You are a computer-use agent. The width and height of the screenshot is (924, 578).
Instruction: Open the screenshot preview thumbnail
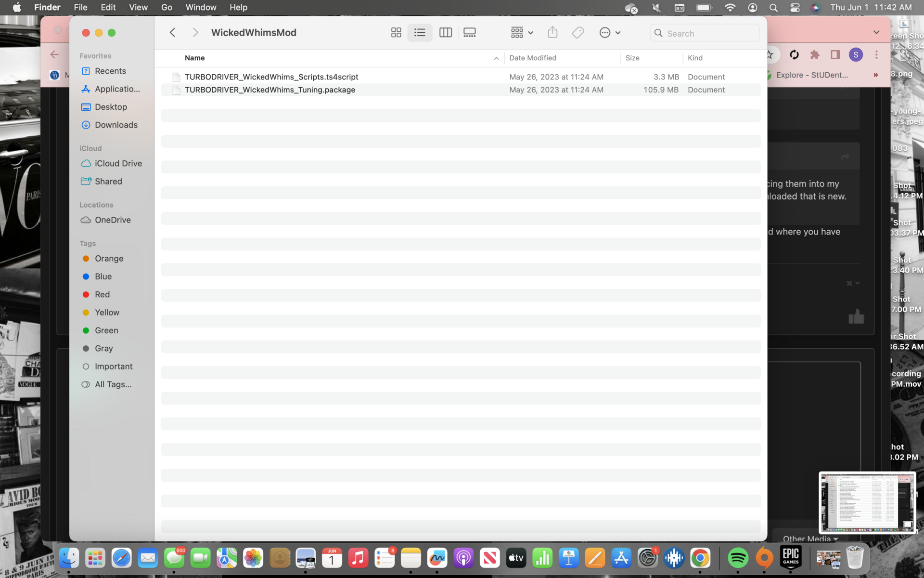867,502
